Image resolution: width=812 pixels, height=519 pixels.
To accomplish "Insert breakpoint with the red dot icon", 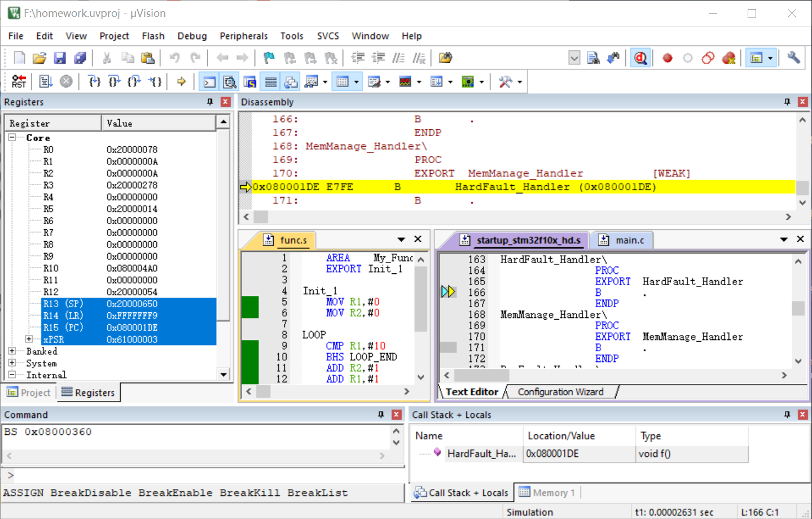I will click(668, 58).
